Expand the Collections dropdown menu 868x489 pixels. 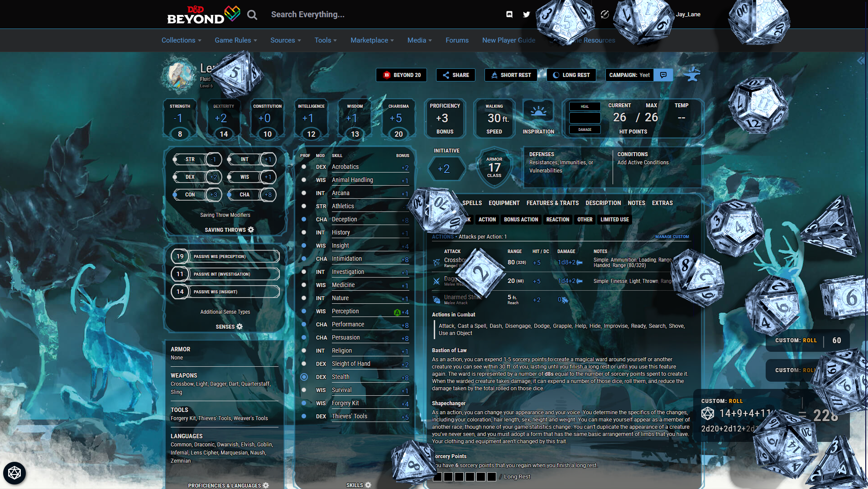click(181, 40)
